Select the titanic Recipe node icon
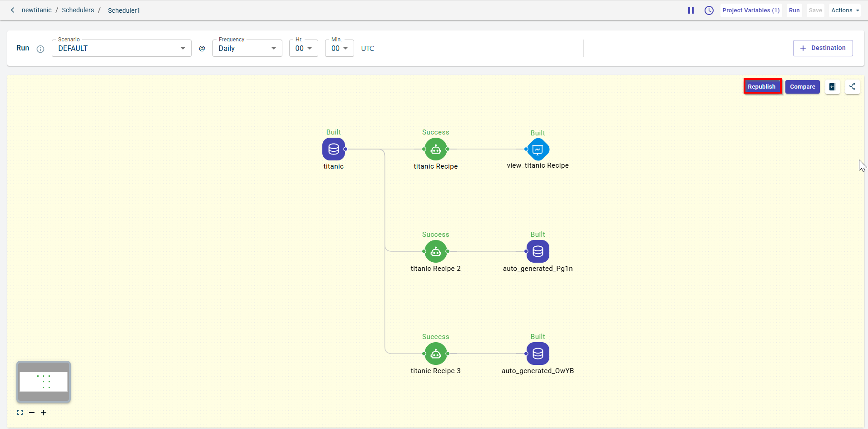868x429 pixels. click(x=435, y=149)
